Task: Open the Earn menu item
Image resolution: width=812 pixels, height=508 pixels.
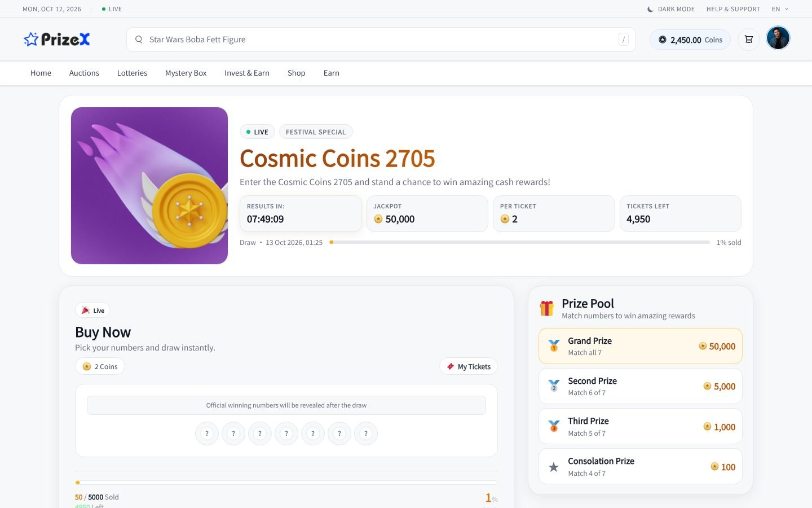Action: (331, 73)
